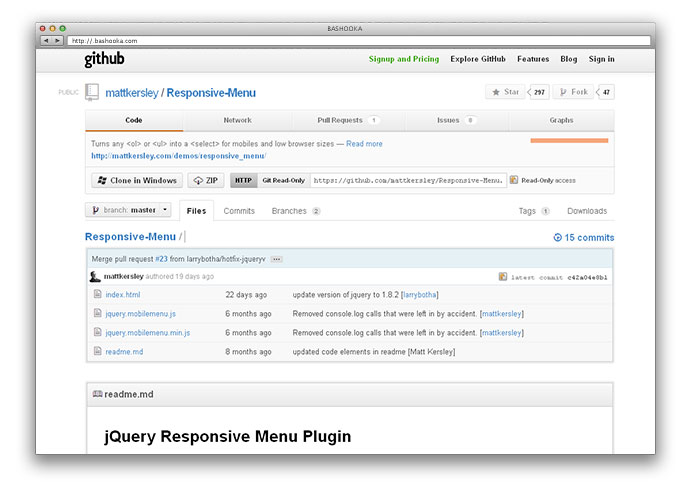Click the larrybotha author link
Image resolution: width=690 pixels, height=486 pixels.
pos(419,295)
